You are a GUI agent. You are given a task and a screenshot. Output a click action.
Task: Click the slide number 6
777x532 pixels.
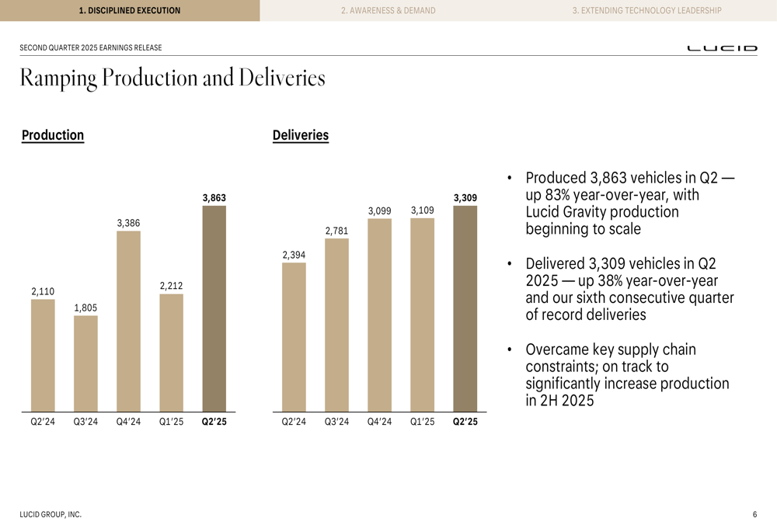coord(754,514)
